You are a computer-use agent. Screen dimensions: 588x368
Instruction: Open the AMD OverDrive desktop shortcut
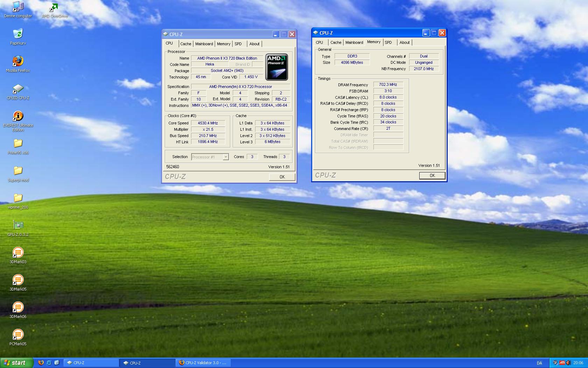pos(55,10)
